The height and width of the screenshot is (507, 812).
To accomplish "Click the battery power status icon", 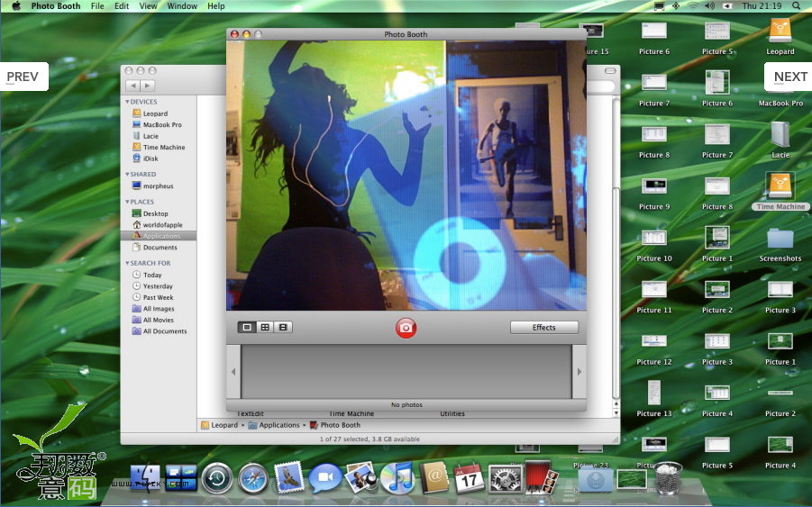I will click(727, 5).
